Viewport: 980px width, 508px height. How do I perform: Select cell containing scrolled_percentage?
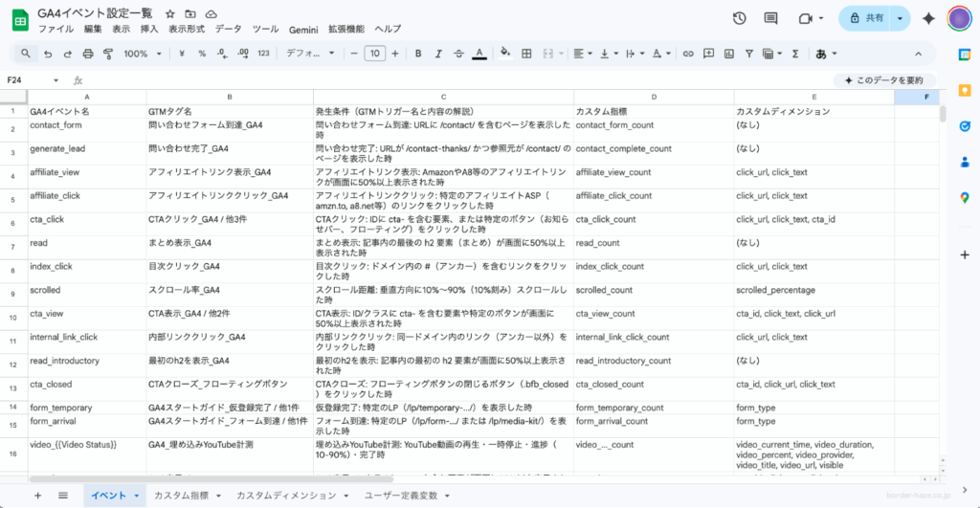click(813, 295)
